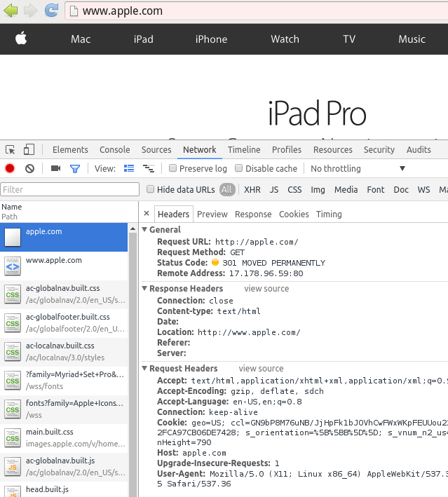Click JS icon for head.built.js
Viewport: 448px width, 497px height.
(x=13, y=491)
